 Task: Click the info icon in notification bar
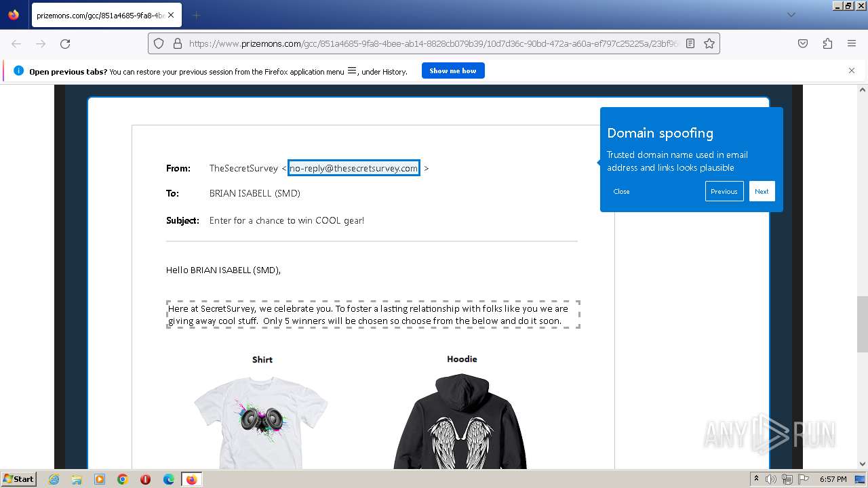pos(18,70)
